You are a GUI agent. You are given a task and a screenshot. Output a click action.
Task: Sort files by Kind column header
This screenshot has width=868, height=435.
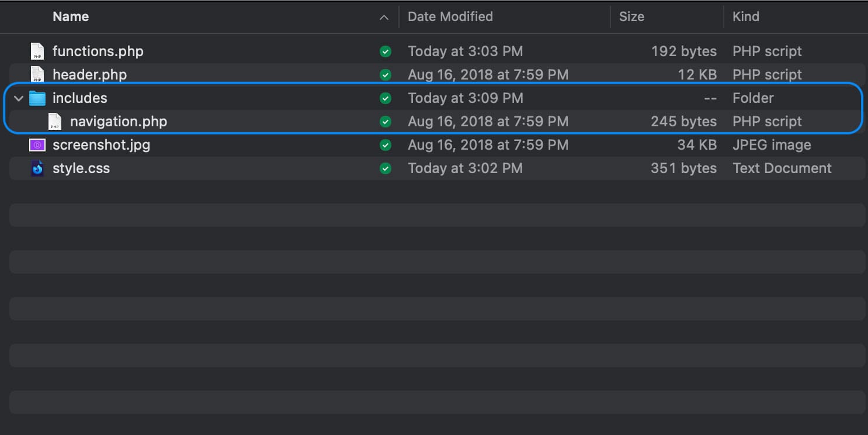[x=746, y=16]
